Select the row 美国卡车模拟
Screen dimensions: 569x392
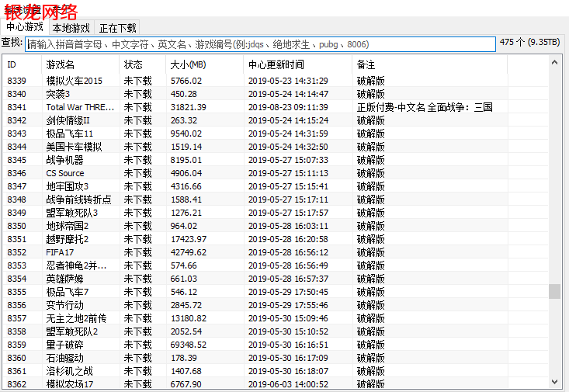[275, 147]
